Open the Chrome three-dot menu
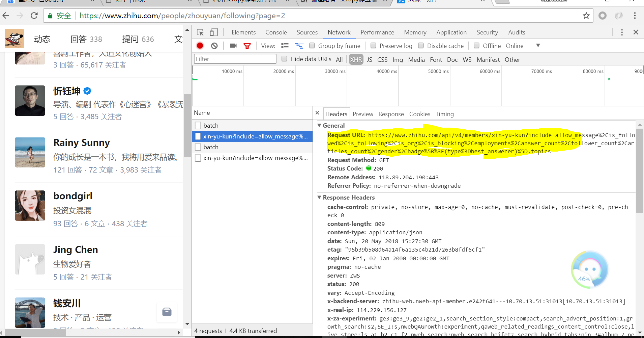This screenshot has height=338, width=644. (635, 16)
